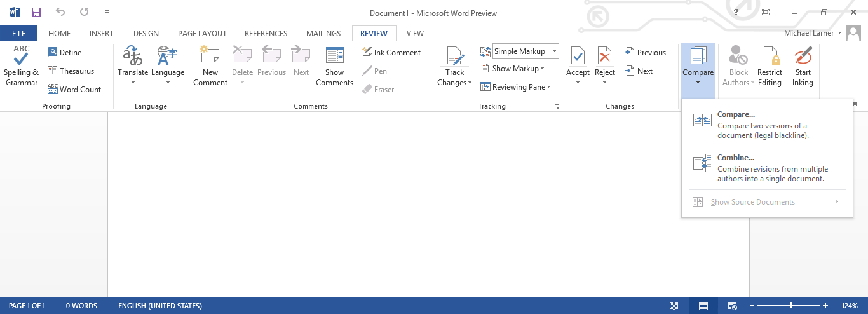The height and width of the screenshot is (314, 868).
Task: Switch to the PAGE LAYOUT tab
Action: coord(202,34)
